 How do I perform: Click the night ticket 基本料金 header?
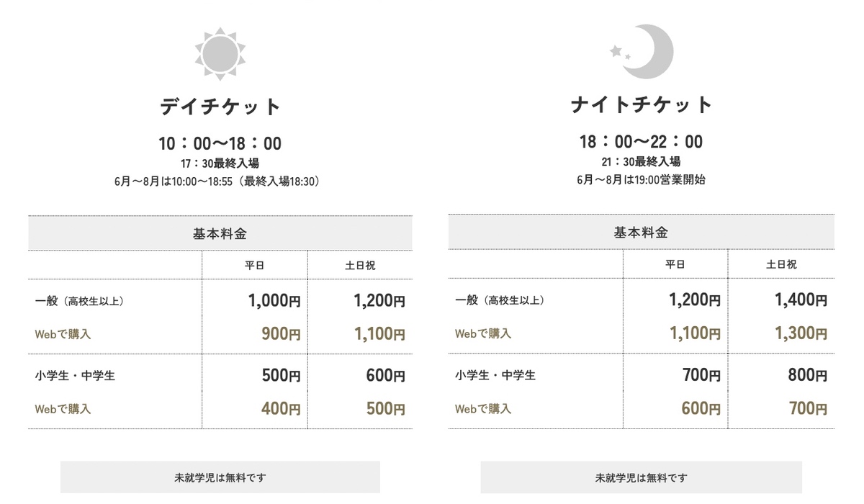(641, 233)
